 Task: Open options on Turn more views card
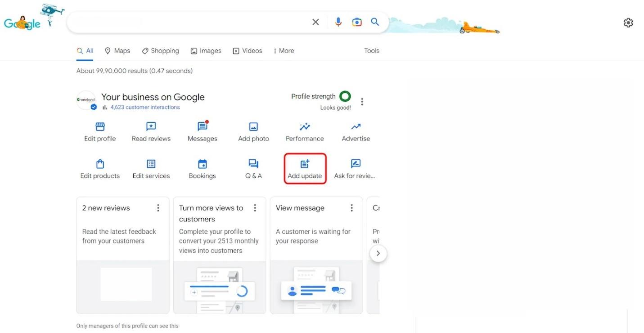point(255,208)
